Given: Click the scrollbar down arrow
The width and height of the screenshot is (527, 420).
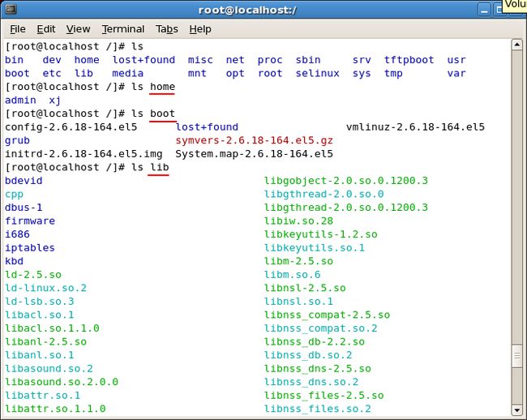Looking at the screenshot, I should coord(516,410).
